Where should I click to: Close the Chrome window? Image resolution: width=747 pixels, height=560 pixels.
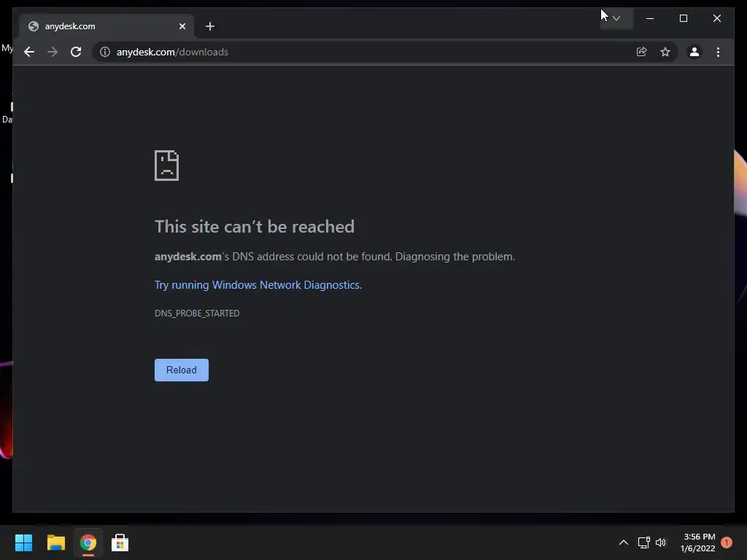tap(717, 18)
